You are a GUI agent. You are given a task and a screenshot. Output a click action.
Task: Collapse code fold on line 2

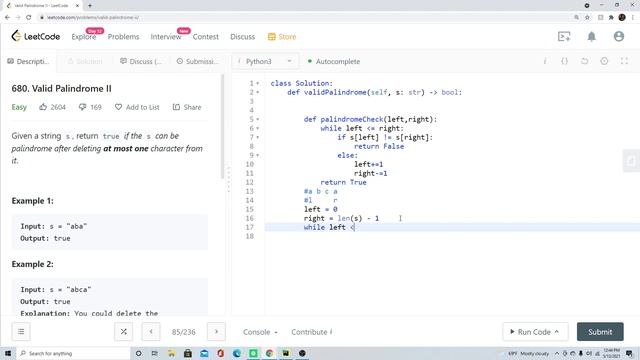coord(258,92)
